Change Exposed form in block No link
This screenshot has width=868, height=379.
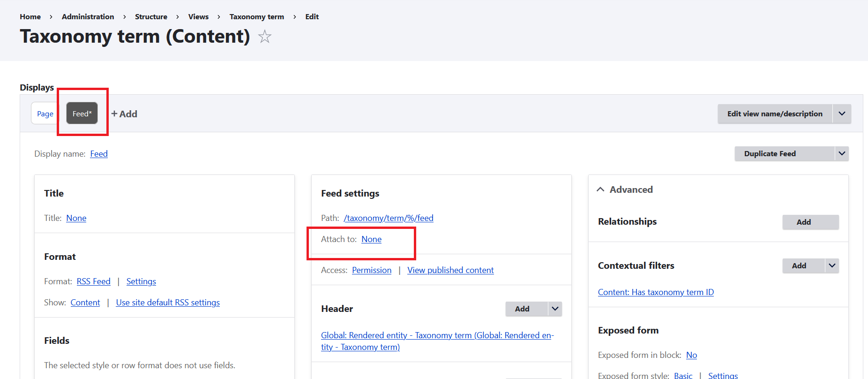pos(691,355)
